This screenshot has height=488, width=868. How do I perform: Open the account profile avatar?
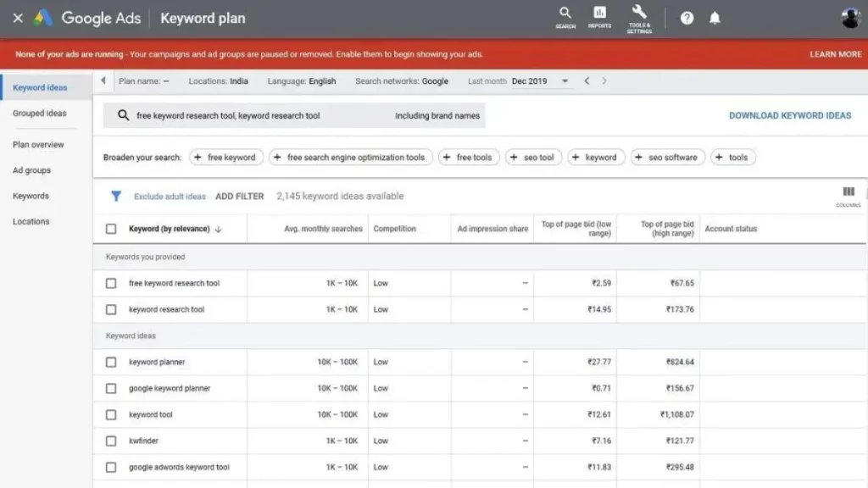(850, 19)
